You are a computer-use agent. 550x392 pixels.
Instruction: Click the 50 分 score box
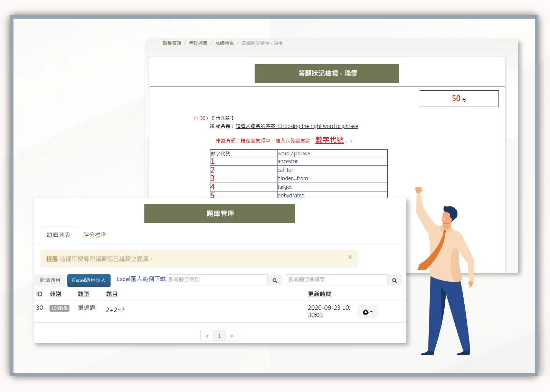click(x=459, y=99)
